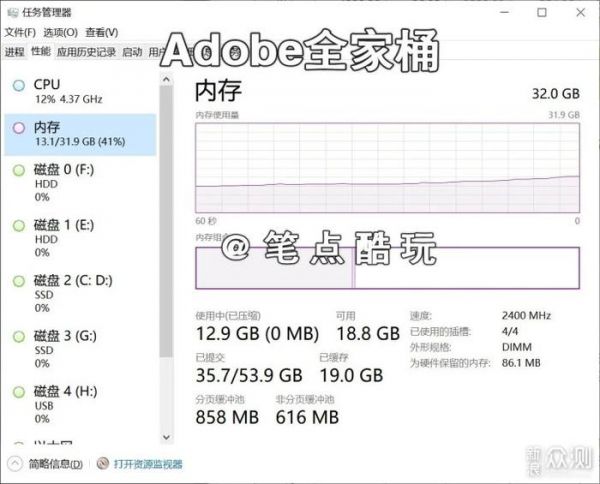Switch to the 进程 tab
600x484 pixels.
(x=14, y=52)
